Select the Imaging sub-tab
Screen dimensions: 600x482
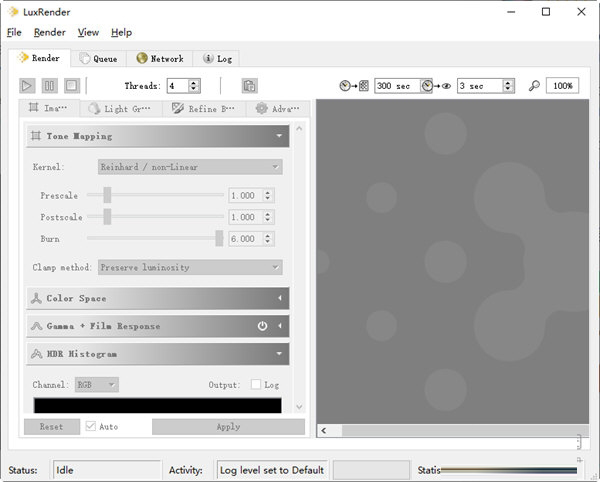(x=49, y=108)
